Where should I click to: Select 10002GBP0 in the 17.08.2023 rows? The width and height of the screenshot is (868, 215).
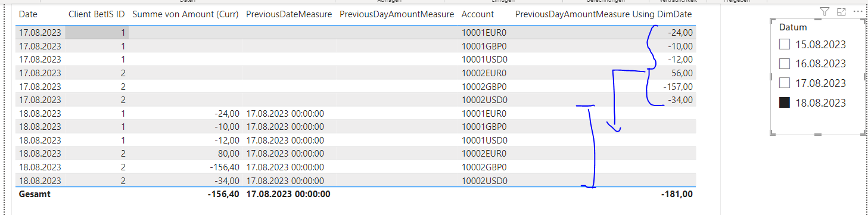484,86
